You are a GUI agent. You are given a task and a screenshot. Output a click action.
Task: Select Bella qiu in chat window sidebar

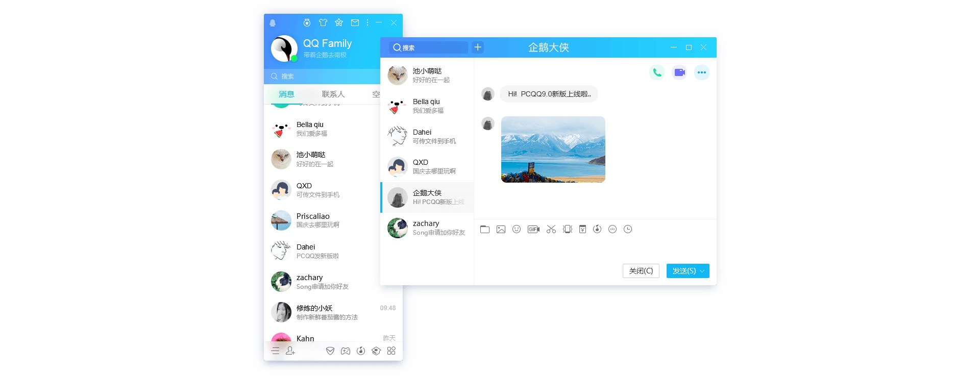pyautogui.click(x=427, y=106)
